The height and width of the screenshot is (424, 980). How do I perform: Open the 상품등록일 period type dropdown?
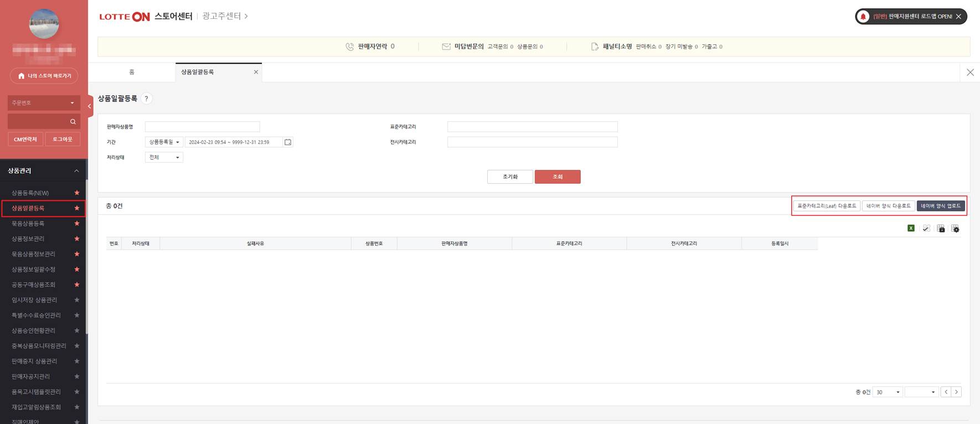pyautogui.click(x=164, y=142)
